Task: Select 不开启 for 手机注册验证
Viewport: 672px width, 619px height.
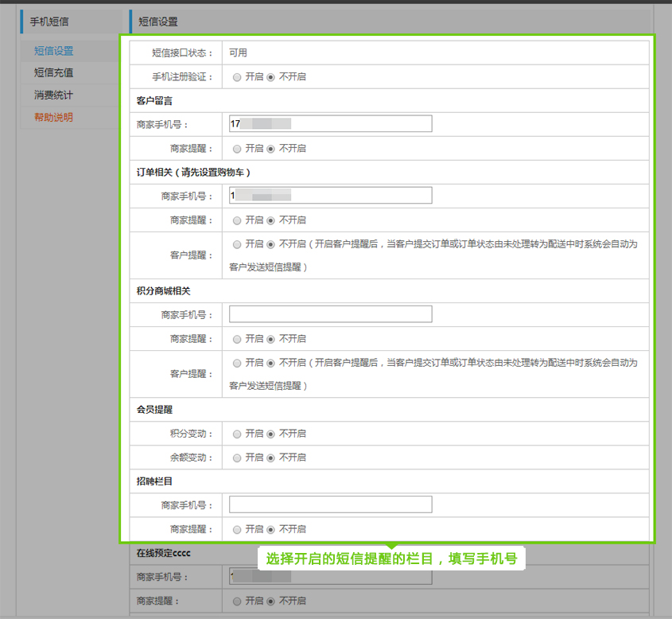Action: pyautogui.click(x=271, y=77)
